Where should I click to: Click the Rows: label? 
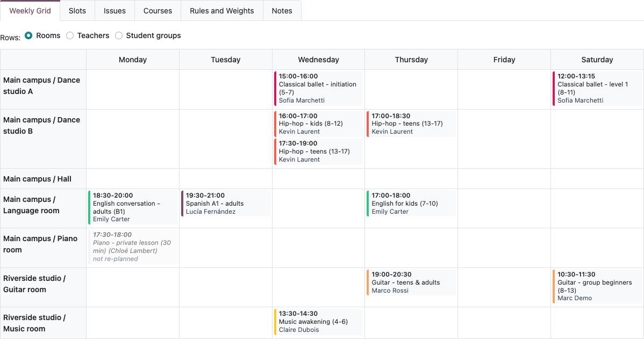tap(10, 38)
